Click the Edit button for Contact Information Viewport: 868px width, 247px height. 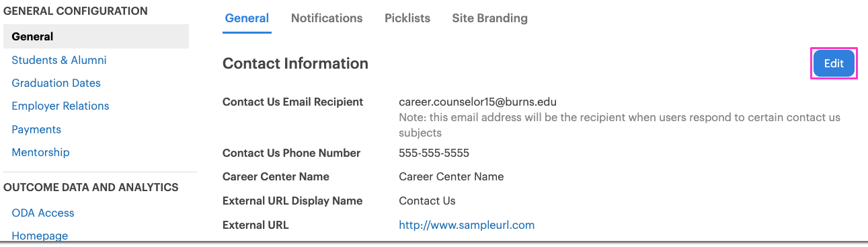point(834,63)
